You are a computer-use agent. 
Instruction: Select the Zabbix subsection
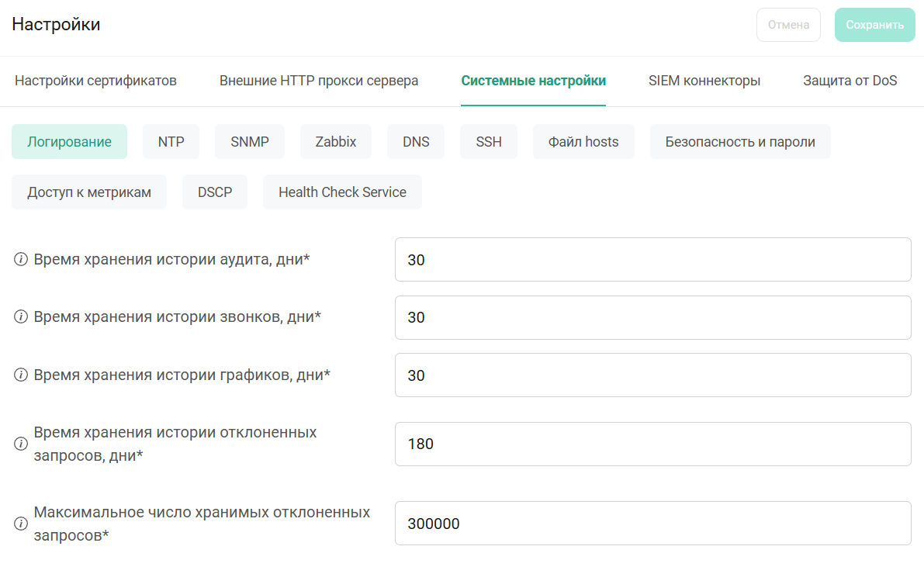click(x=336, y=142)
